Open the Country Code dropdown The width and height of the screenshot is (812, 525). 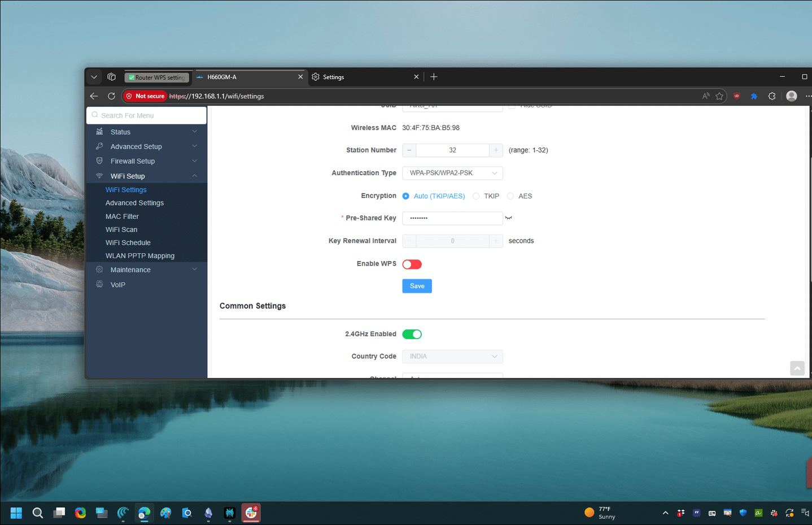[452, 357]
